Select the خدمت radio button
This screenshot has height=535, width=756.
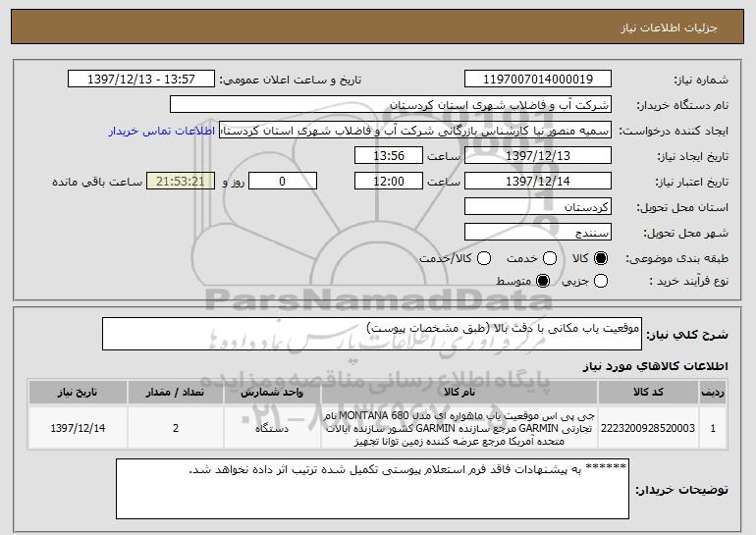pyautogui.click(x=550, y=258)
